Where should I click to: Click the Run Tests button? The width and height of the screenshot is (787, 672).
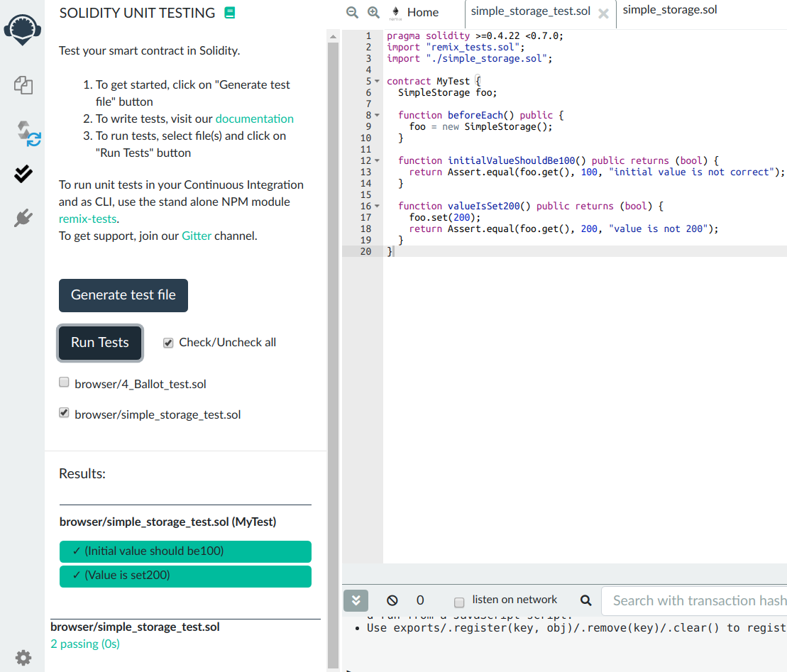[x=99, y=342]
